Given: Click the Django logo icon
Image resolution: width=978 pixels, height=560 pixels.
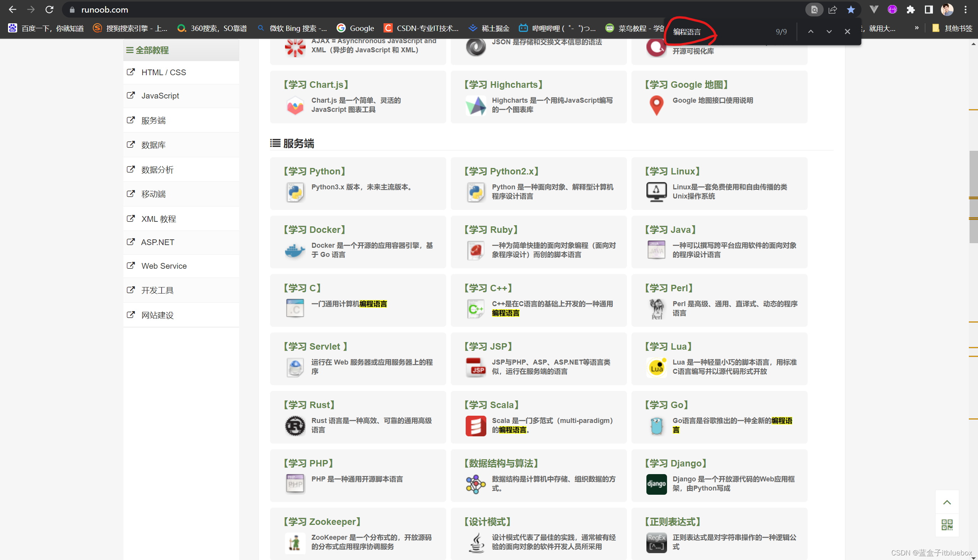Looking at the screenshot, I should [x=656, y=484].
